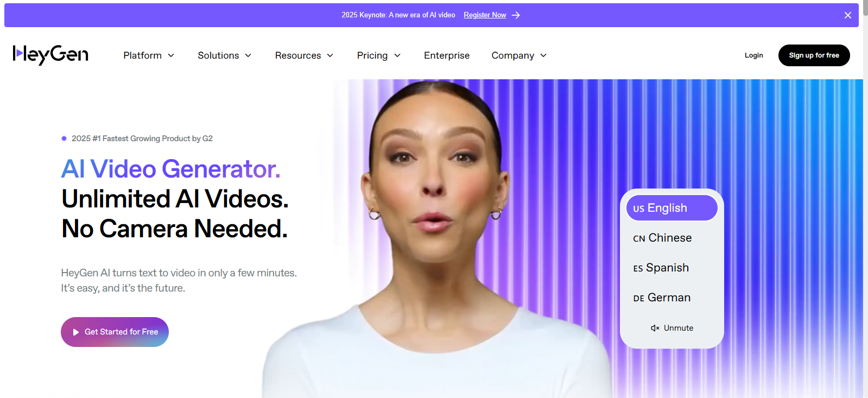Expand the Platform menu chevron

coord(171,55)
